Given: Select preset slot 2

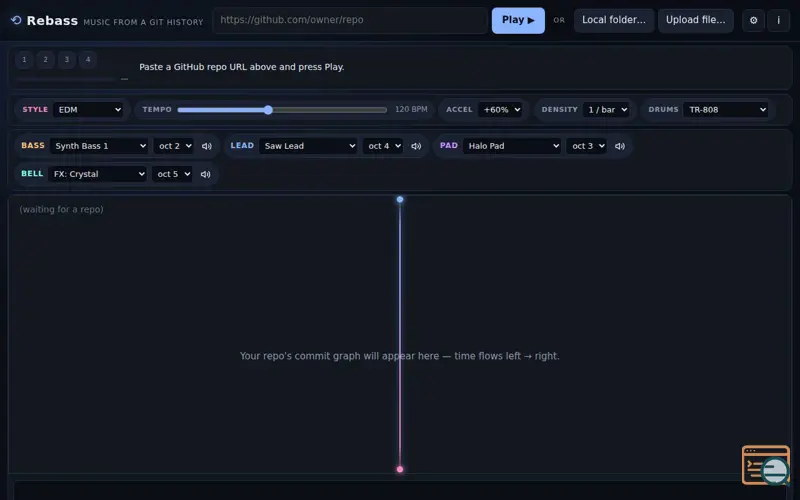Looking at the screenshot, I should click(45, 60).
